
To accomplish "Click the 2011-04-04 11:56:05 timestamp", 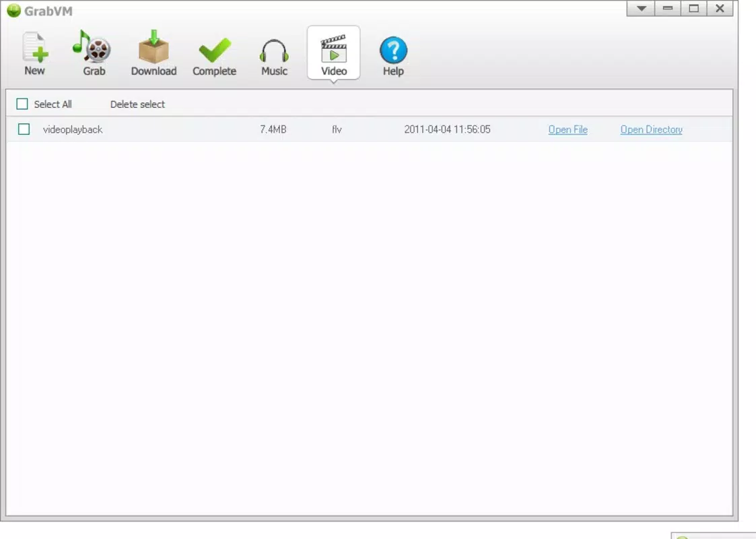I will point(447,129).
